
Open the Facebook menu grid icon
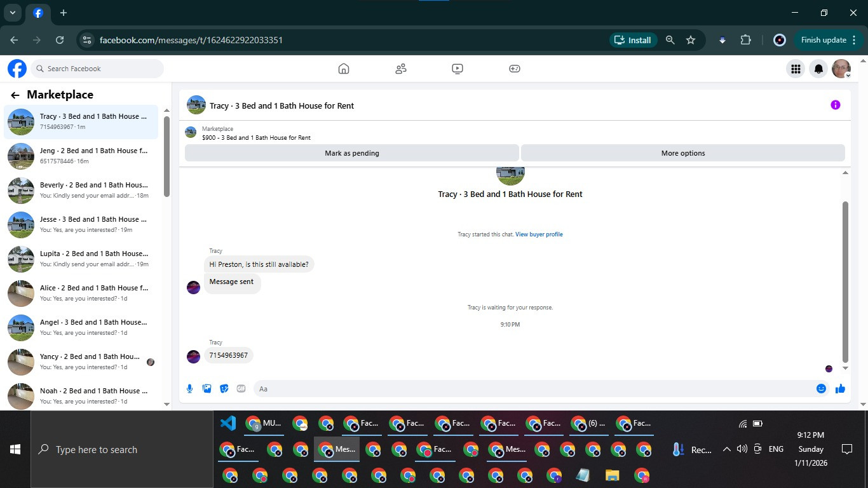[x=795, y=69]
